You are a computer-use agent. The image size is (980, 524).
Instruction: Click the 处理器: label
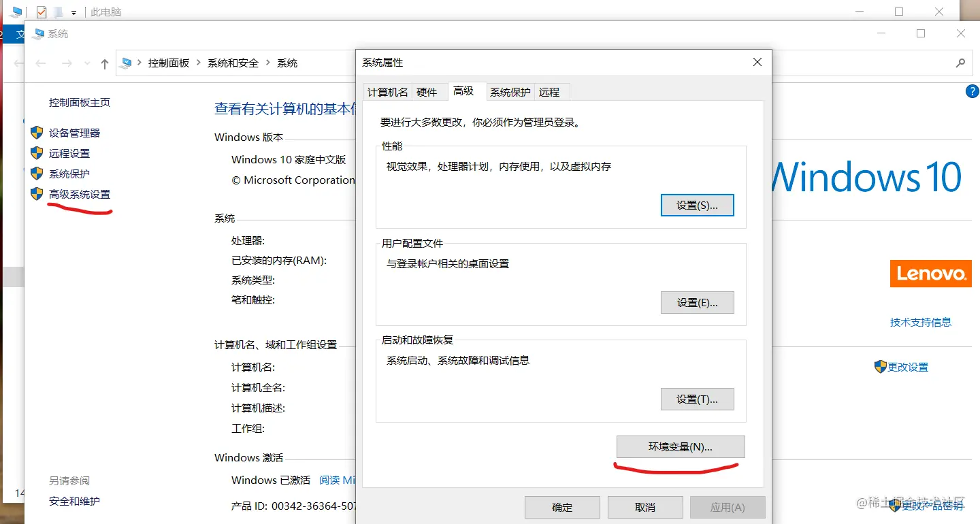[248, 241]
